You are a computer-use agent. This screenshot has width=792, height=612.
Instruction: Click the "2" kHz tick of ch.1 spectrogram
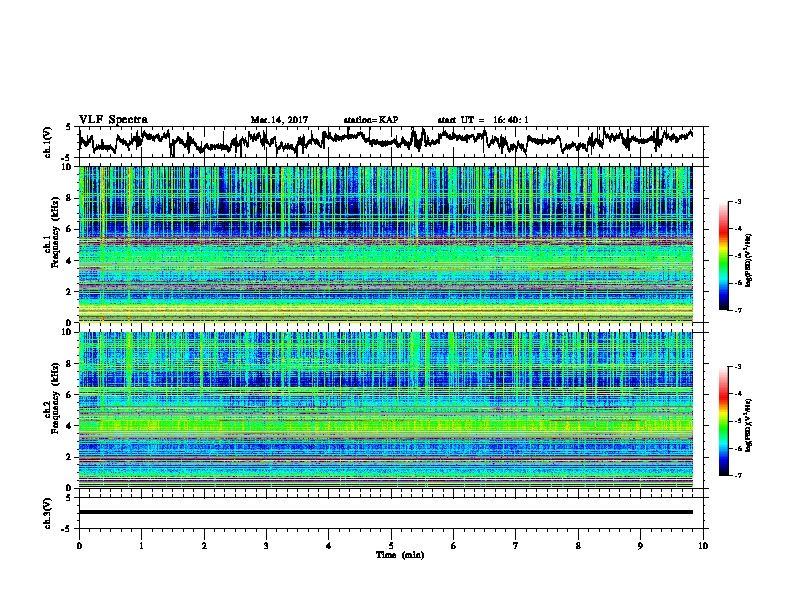[70, 291]
